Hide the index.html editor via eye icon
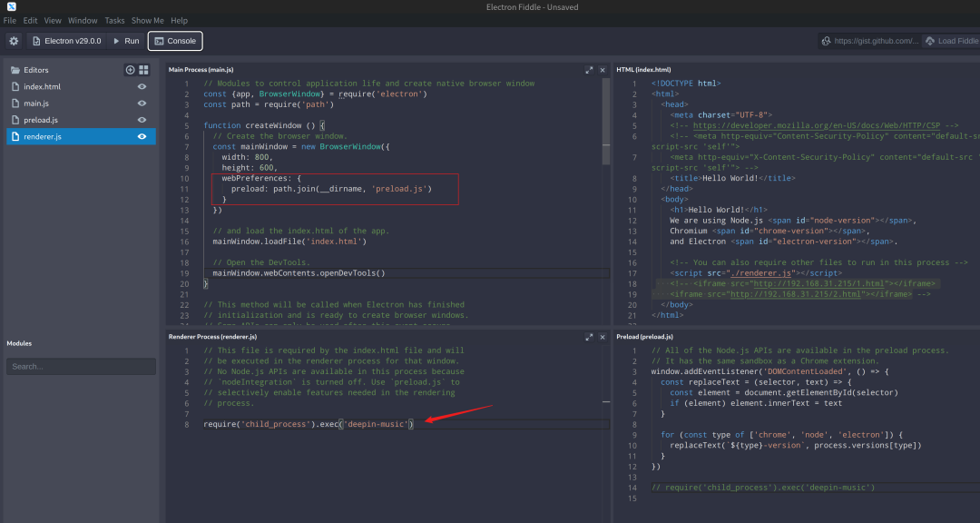Screen dimensions: 980x523 point(142,87)
